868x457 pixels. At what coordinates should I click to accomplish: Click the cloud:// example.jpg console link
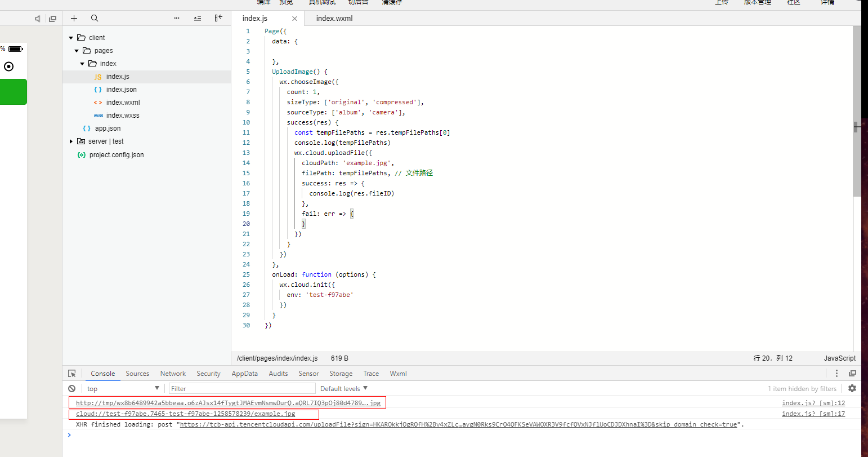(x=186, y=414)
